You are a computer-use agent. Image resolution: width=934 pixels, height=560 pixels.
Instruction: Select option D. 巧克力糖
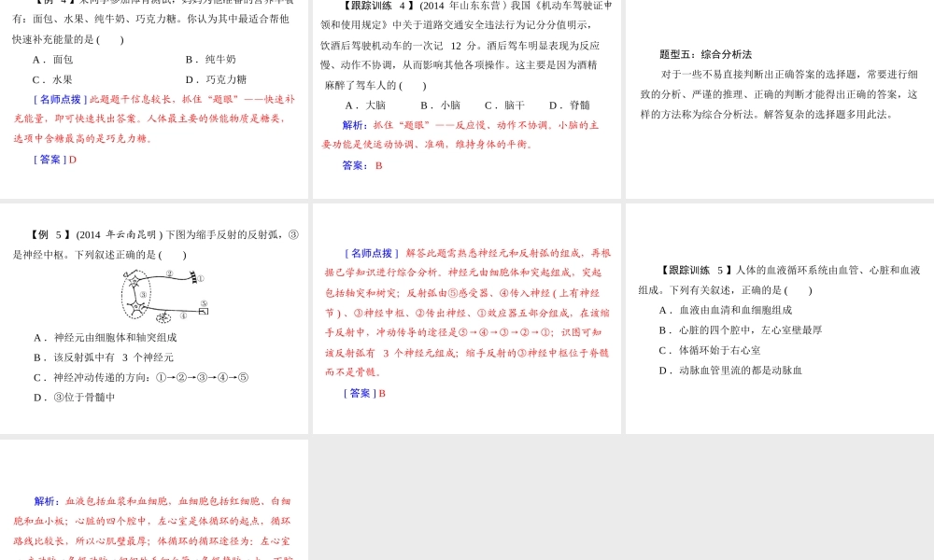tap(217, 79)
